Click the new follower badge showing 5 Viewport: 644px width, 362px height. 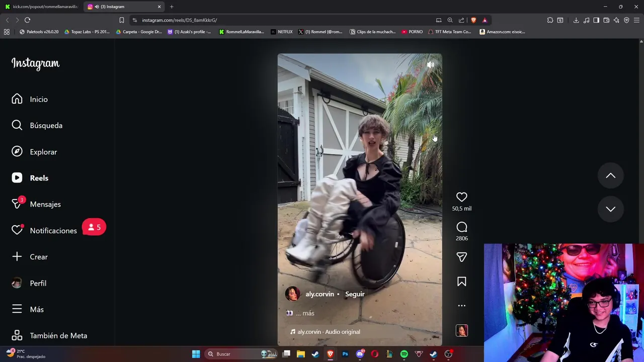94,227
